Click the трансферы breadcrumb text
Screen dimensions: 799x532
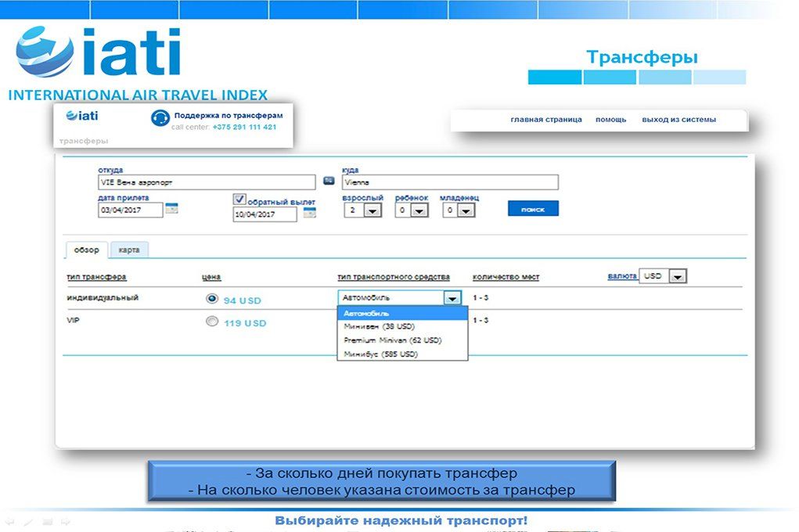(x=84, y=141)
